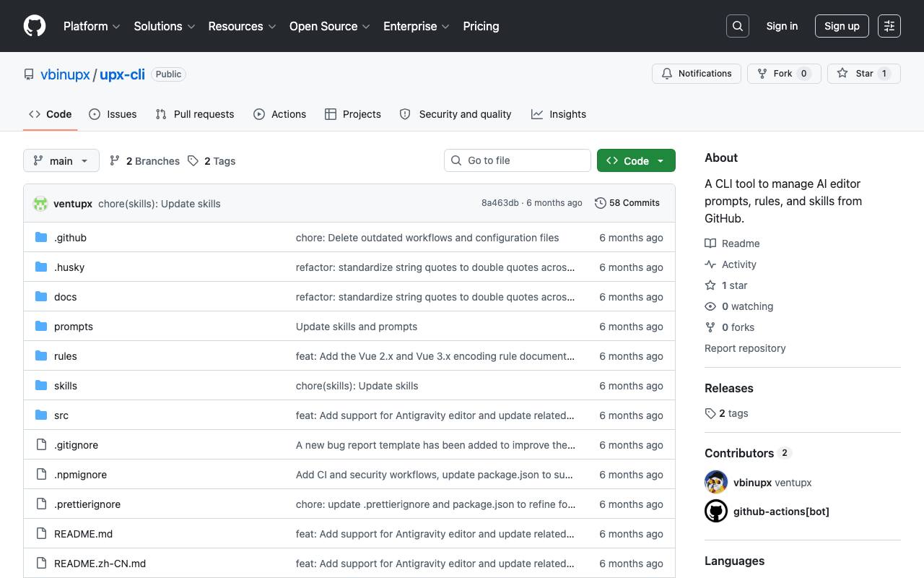The width and height of the screenshot is (924, 578).
Task: Expand the Platform menu
Action: click(x=92, y=26)
